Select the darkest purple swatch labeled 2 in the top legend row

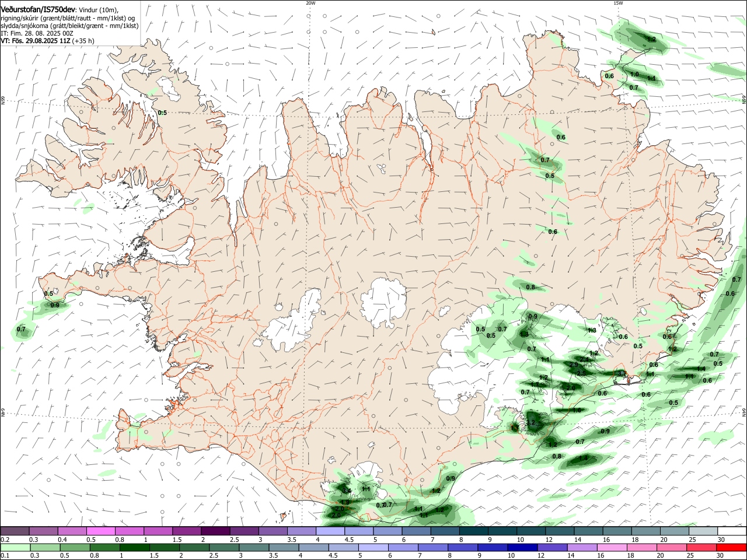click(x=215, y=531)
